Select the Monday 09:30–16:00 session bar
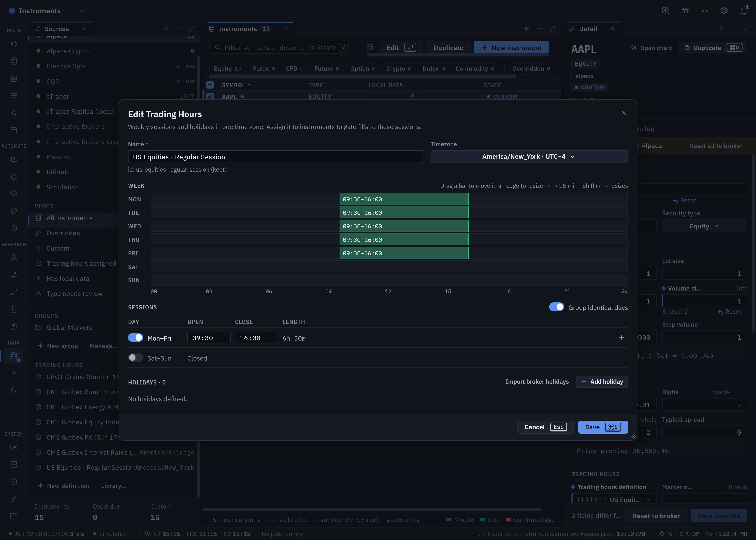The image size is (756, 540). 404,199
